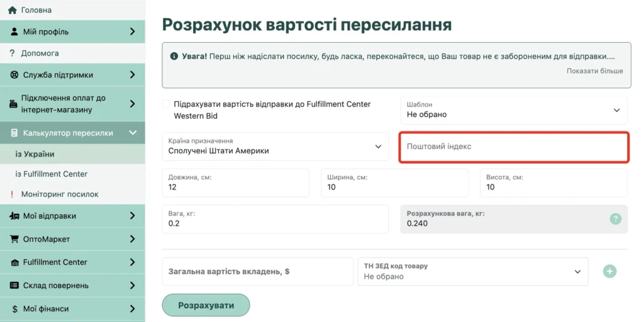The width and height of the screenshot is (644, 322).
Task: Expand Склад повернень chevron
Action: (x=132, y=286)
